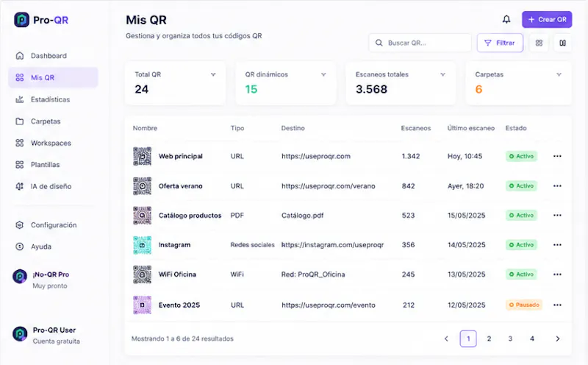Click the Activo badge for Instagram

(x=521, y=245)
